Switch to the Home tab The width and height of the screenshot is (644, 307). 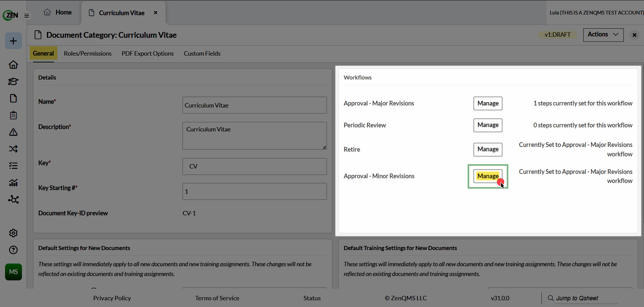coord(58,12)
